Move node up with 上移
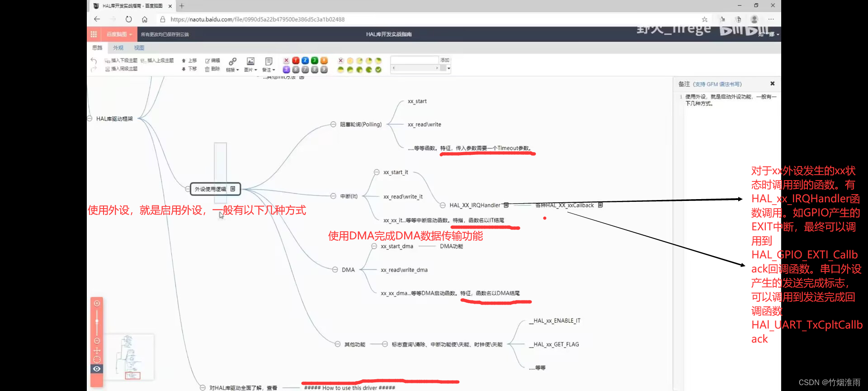This screenshot has width=868, height=391. [x=189, y=60]
